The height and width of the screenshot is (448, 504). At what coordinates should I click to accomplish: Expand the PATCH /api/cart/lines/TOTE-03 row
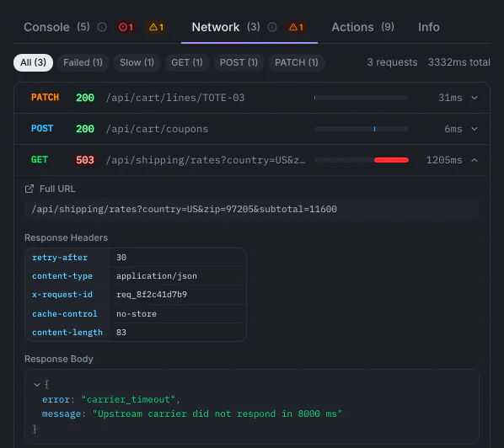point(252,98)
